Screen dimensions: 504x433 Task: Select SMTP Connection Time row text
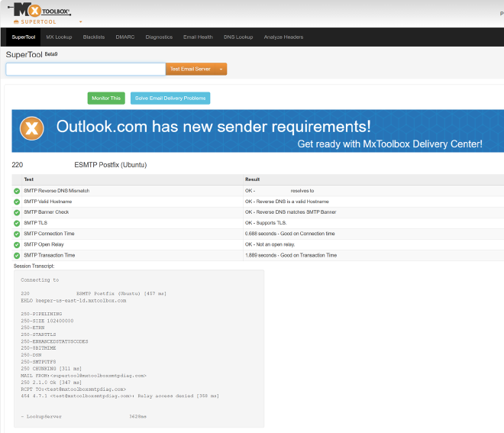coord(49,234)
